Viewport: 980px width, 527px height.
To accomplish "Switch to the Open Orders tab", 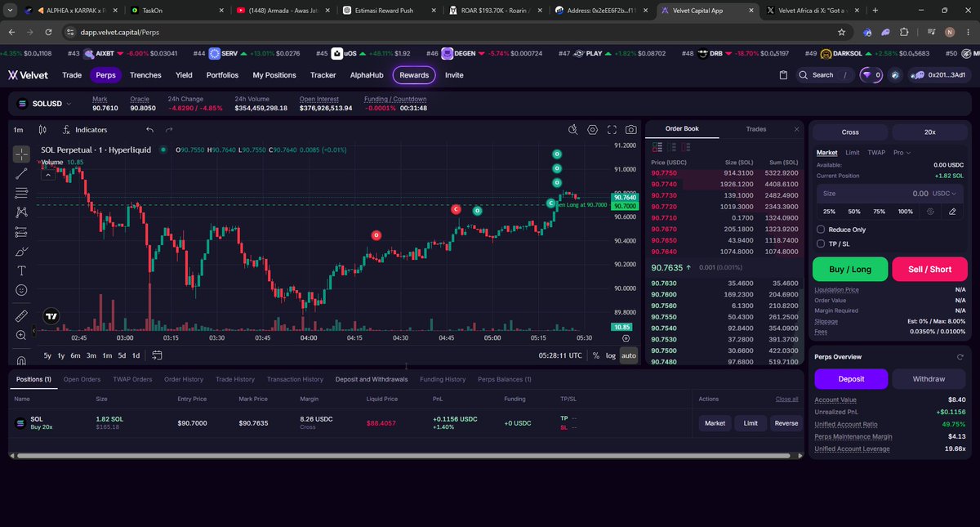I will pyautogui.click(x=82, y=379).
